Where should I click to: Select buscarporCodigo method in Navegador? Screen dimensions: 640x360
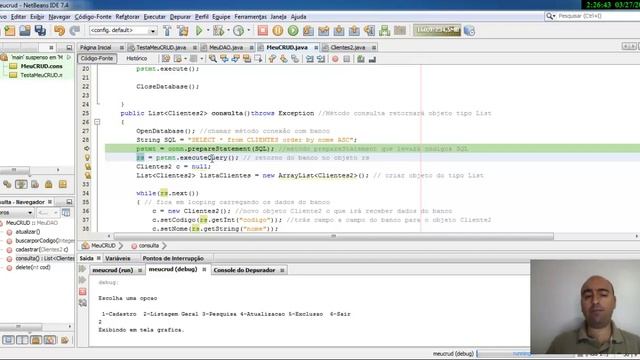(x=44, y=241)
